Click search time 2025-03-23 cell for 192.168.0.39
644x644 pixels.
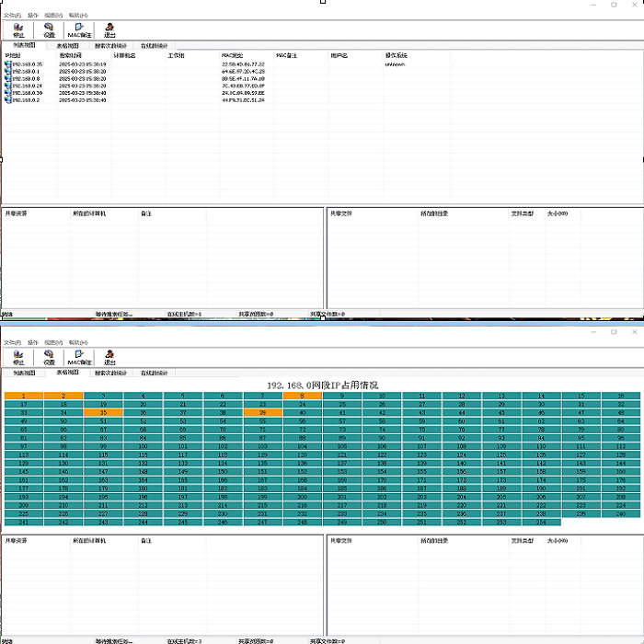tap(82, 93)
